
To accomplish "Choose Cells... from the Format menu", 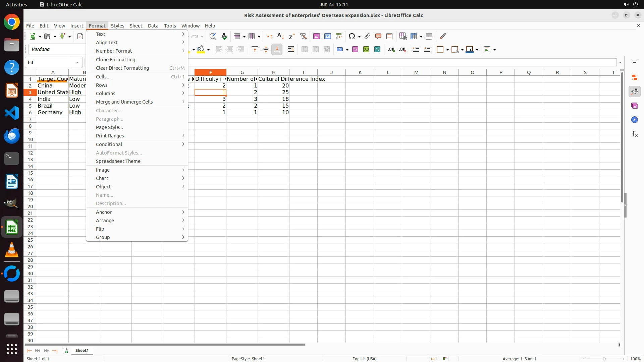I will pos(103,77).
